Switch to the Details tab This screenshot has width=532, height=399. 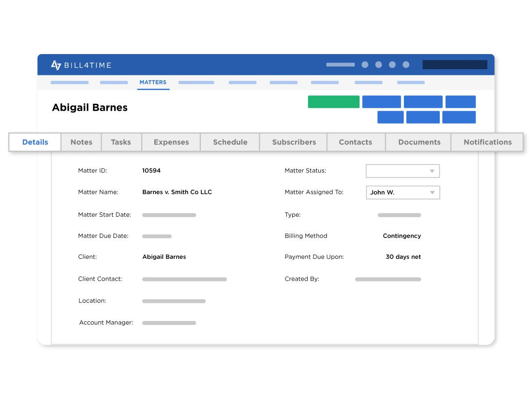(35, 142)
